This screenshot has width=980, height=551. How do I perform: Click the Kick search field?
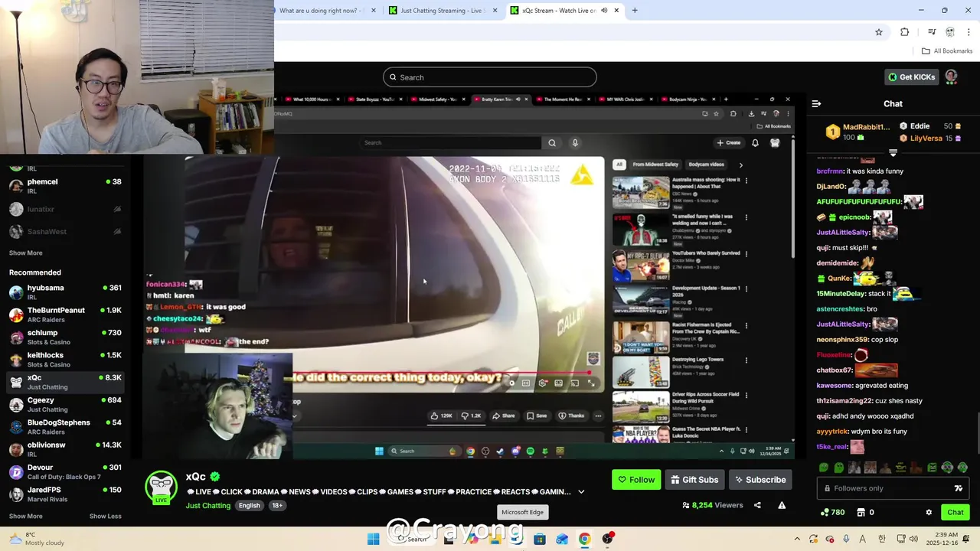490,77
